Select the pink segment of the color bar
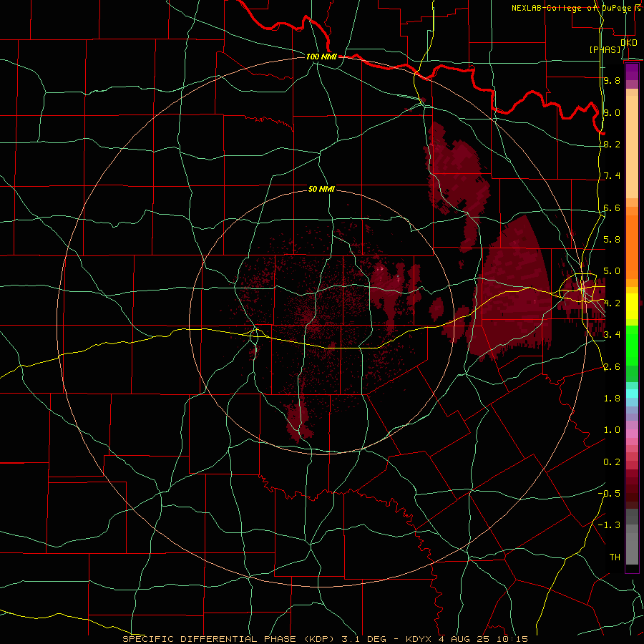The width and height of the screenshot is (644, 644). 632,434
